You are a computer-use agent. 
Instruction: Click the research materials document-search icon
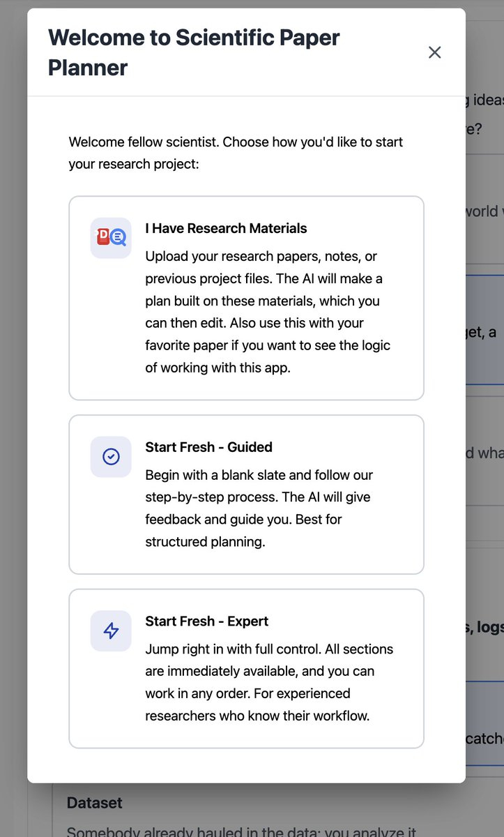point(111,238)
